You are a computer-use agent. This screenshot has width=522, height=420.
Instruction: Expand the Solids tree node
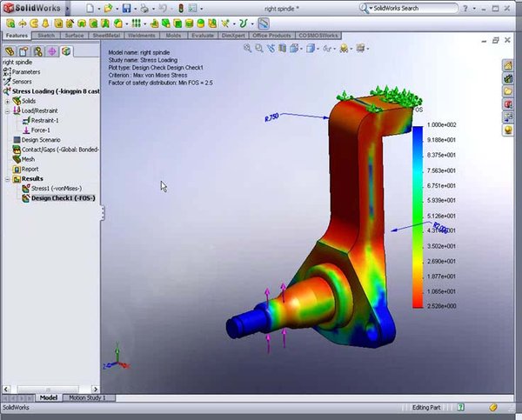coord(7,101)
